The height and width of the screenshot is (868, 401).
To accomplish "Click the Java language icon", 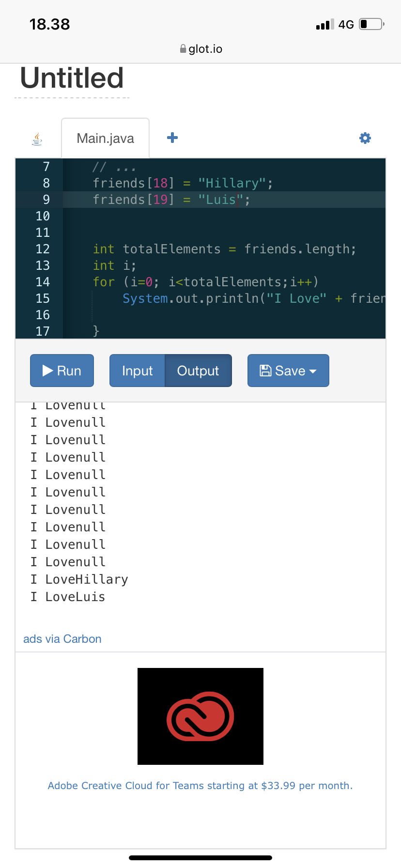I will (37, 139).
